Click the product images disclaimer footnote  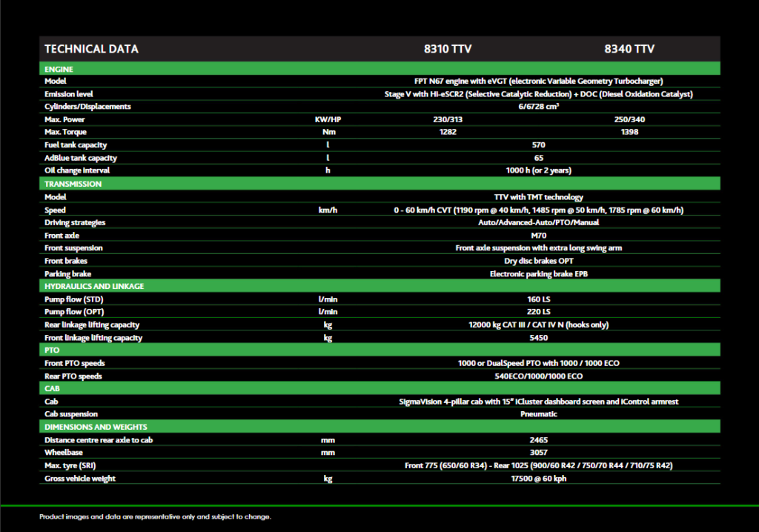click(156, 517)
